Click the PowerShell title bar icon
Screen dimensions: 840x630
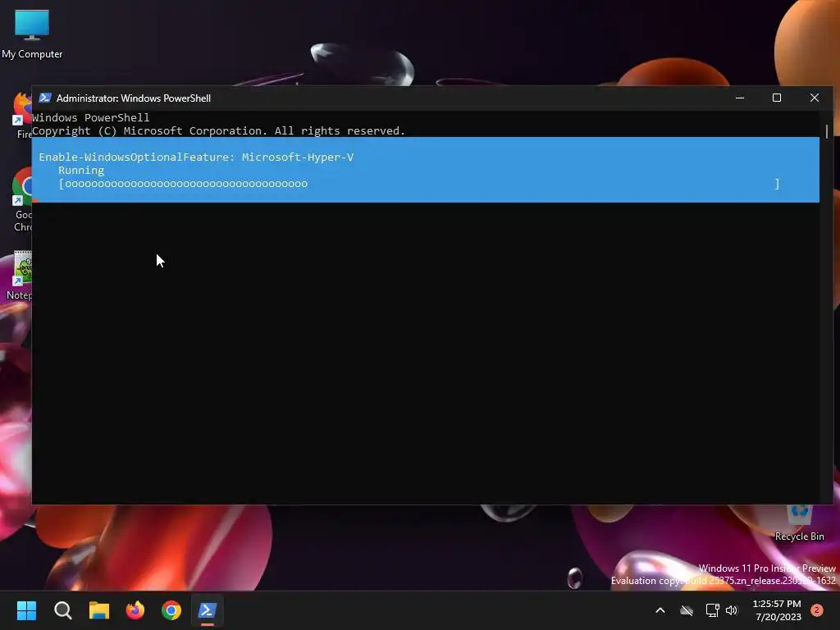point(45,98)
